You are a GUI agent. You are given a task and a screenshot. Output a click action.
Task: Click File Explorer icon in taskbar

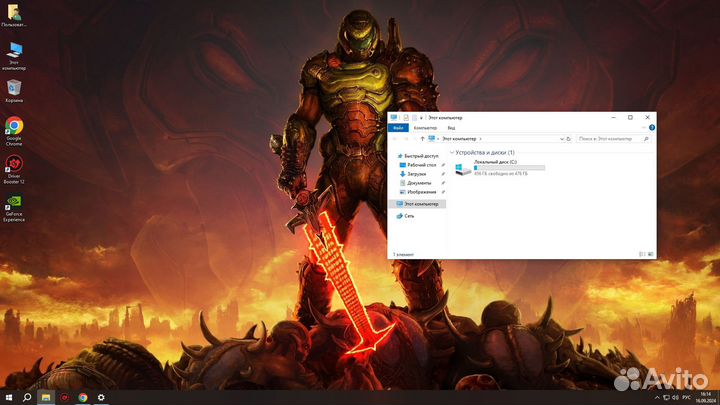(46, 397)
